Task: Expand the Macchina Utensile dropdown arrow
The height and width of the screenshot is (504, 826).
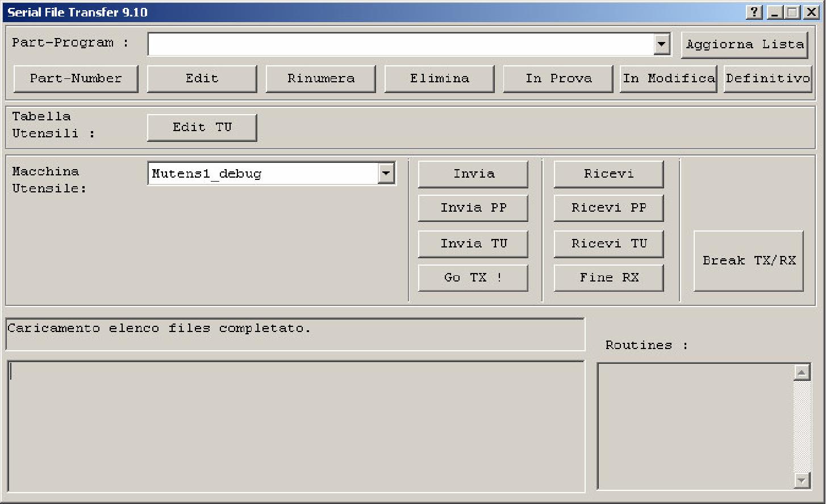Action: coord(386,174)
